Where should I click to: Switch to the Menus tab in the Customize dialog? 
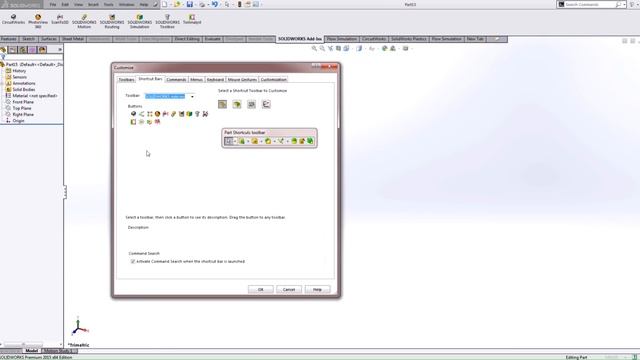196,80
